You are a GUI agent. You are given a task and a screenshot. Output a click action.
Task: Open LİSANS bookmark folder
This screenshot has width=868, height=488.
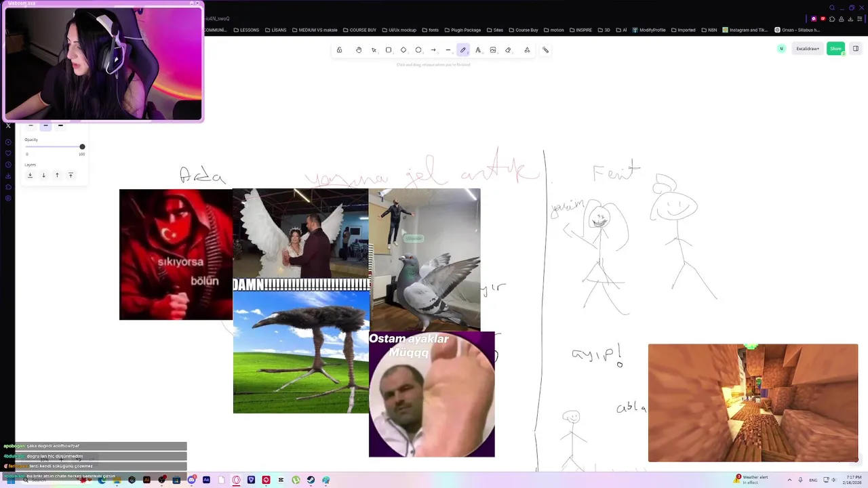tap(275, 30)
